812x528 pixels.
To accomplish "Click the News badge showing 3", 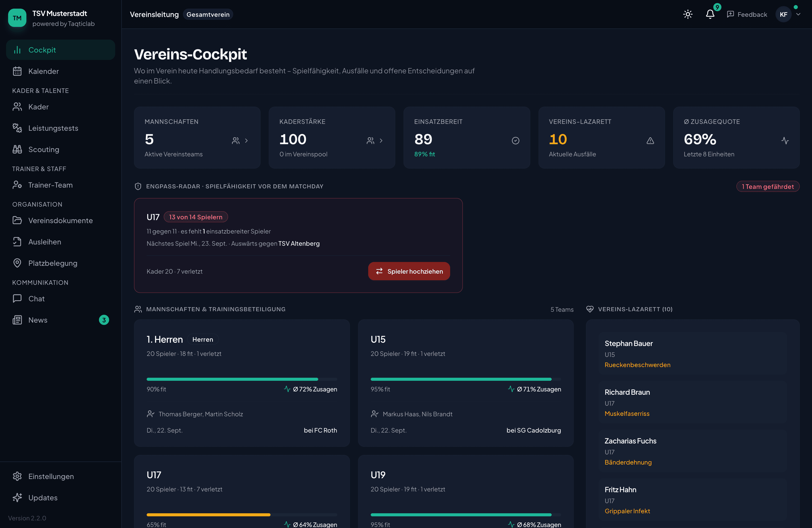I will (104, 320).
